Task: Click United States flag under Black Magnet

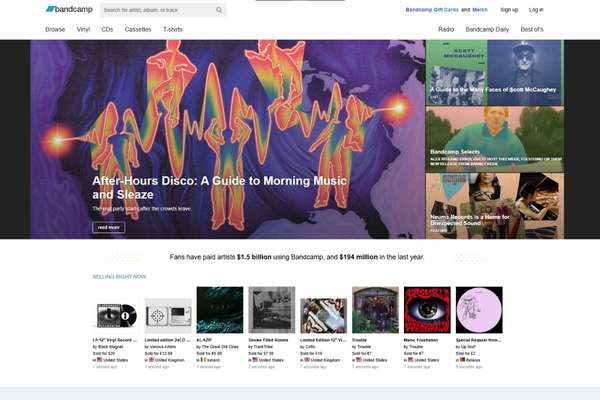Action: (x=99, y=360)
